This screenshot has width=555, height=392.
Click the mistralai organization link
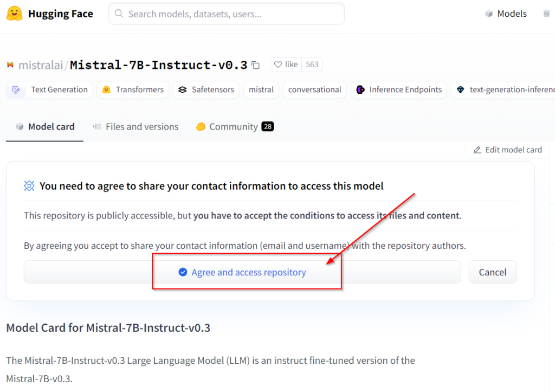[41, 65]
